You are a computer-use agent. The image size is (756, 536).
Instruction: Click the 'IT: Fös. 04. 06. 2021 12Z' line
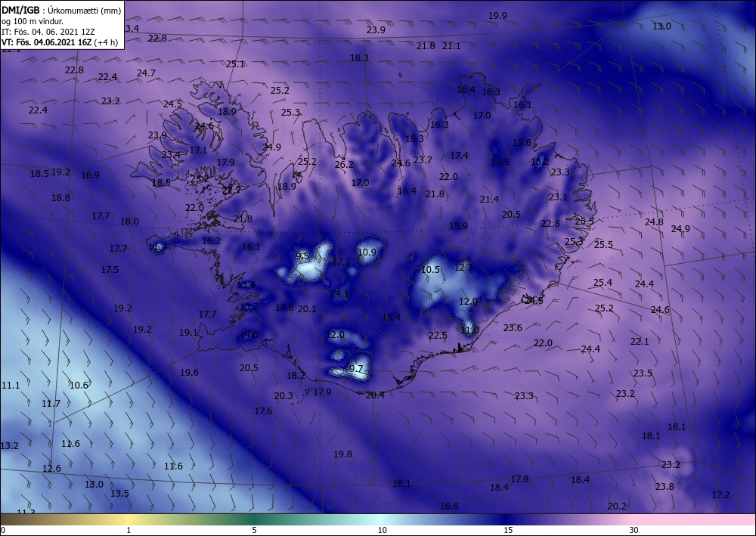tap(48, 32)
